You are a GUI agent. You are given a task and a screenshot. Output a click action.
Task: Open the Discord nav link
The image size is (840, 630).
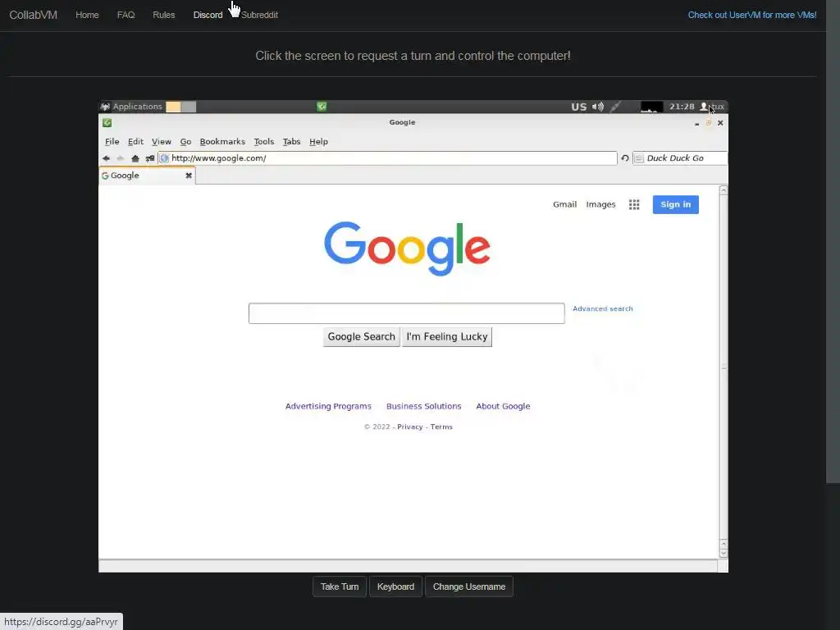(208, 15)
